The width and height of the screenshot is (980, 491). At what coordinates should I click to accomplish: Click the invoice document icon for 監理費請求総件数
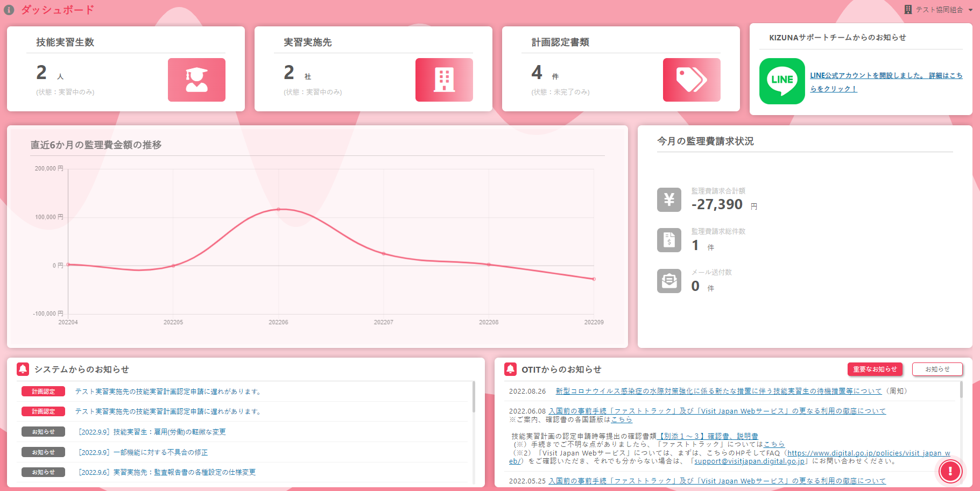click(x=669, y=240)
